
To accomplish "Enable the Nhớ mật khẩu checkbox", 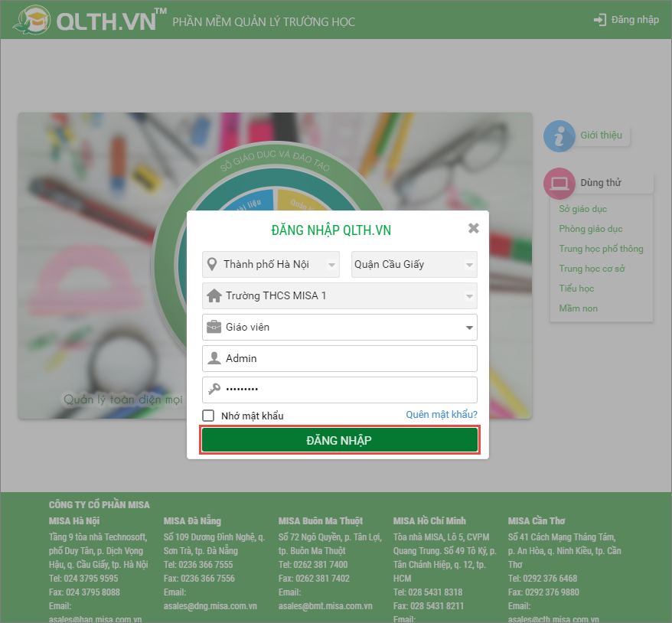I will click(x=208, y=415).
